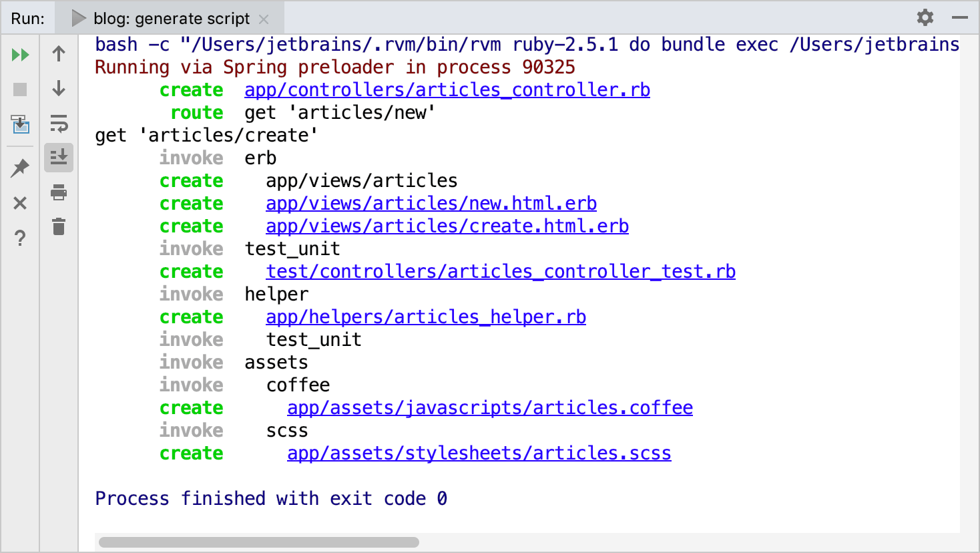The width and height of the screenshot is (980, 553).
Task: Click the horizontal scrollbar at the bottom
Action: tap(259, 542)
